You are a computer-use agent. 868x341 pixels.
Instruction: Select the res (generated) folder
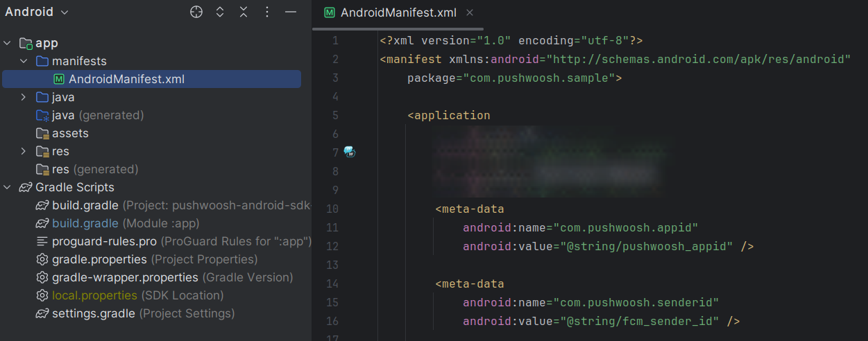tap(95, 169)
